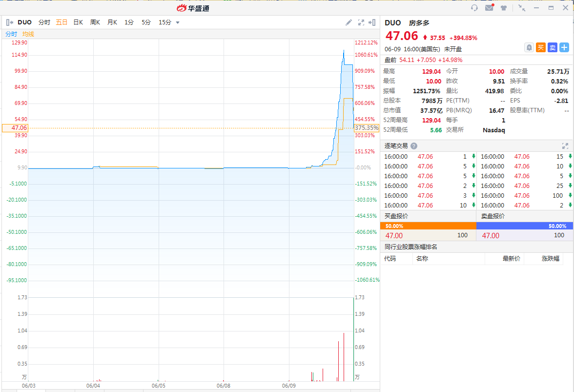Click the blue sell-side 50.00% bar
This screenshot has height=392, width=574.
525,226
